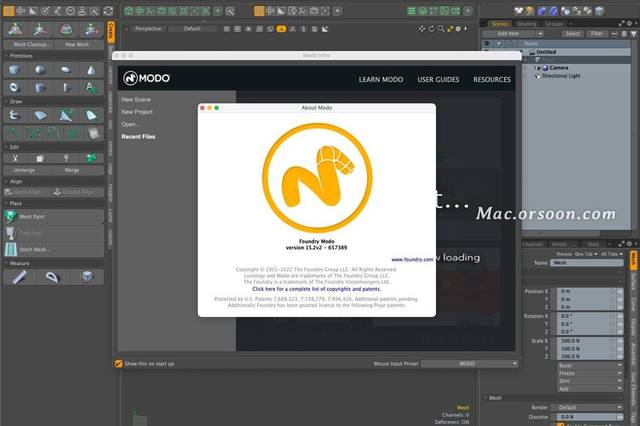
Task: Choose the Capsule primitive tool
Action: tap(66, 87)
